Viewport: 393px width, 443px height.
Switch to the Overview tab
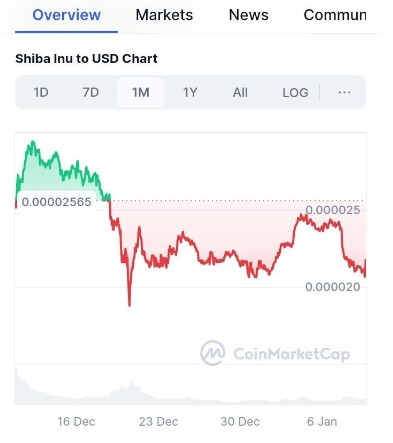[66, 15]
